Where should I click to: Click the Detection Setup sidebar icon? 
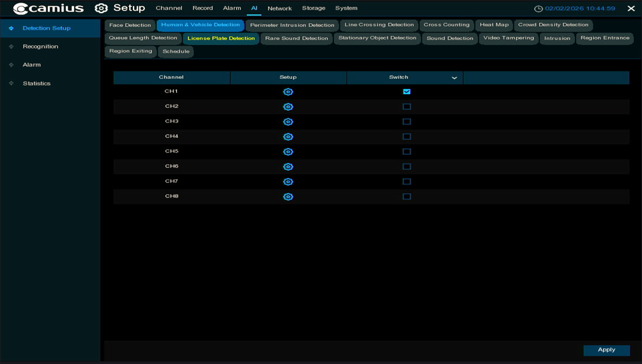(11, 28)
